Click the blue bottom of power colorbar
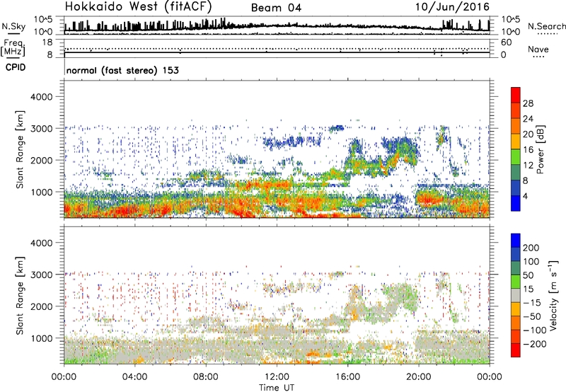The height and width of the screenshot is (392, 566). tap(516, 203)
